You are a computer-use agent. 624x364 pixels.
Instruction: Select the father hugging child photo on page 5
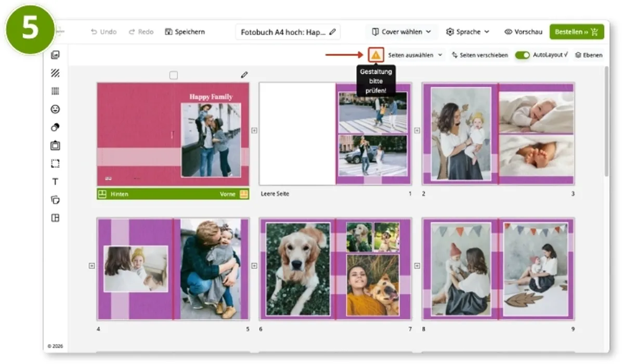pyautogui.click(x=211, y=269)
